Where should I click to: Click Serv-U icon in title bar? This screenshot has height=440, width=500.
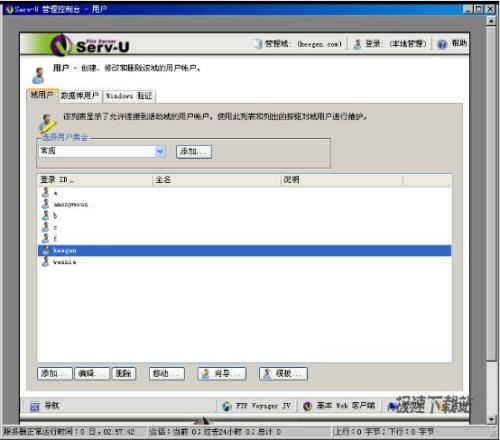coord(9,9)
